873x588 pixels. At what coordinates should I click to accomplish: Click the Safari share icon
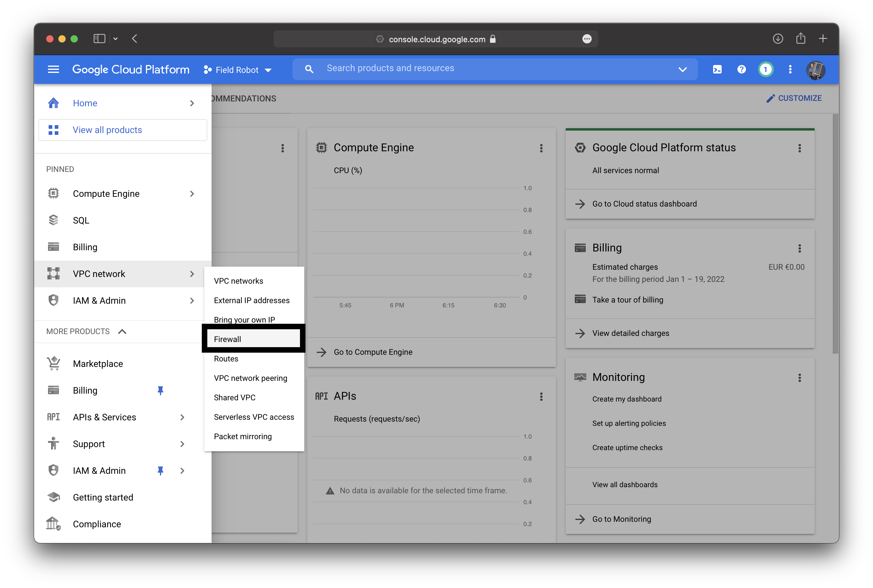801,38
